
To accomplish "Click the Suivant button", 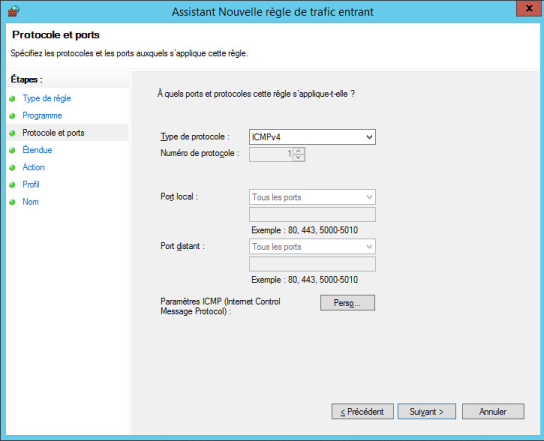I will coord(426,412).
